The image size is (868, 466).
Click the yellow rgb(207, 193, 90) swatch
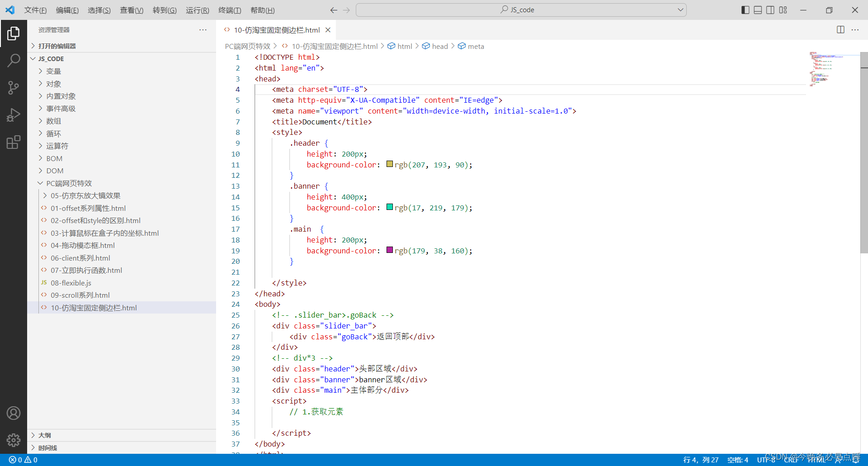coord(390,164)
